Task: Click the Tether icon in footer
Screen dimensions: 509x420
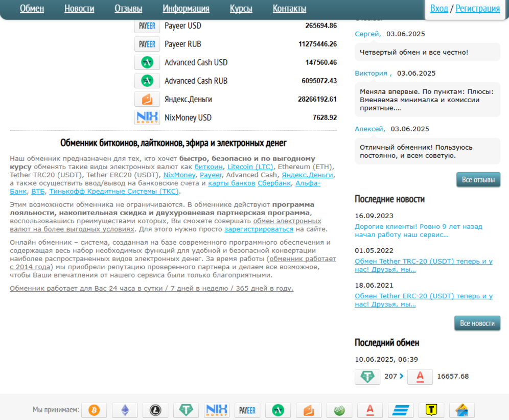Action: tap(186, 410)
